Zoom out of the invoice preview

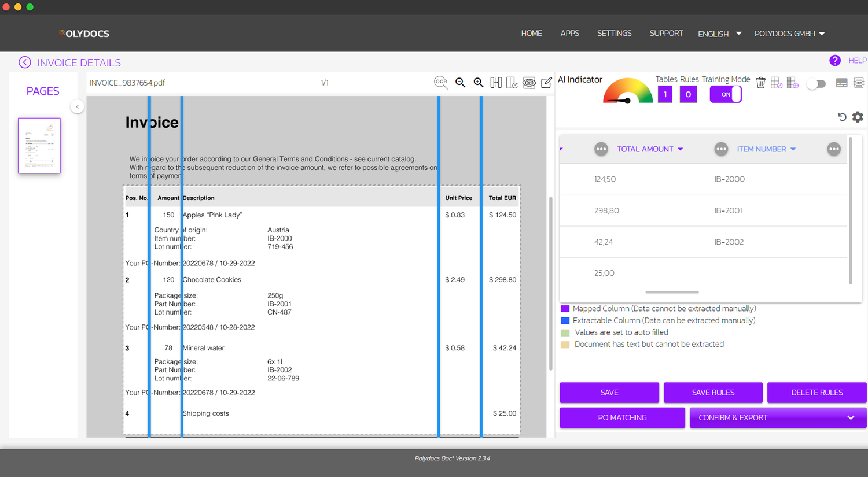pyautogui.click(x=460, y=83)
